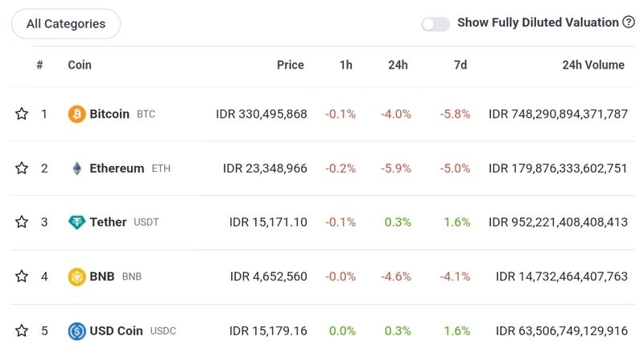Sort by rank number column header
The width and height of the screenshot is (644, 353).
pyautogui.click(x=39, y=65)
